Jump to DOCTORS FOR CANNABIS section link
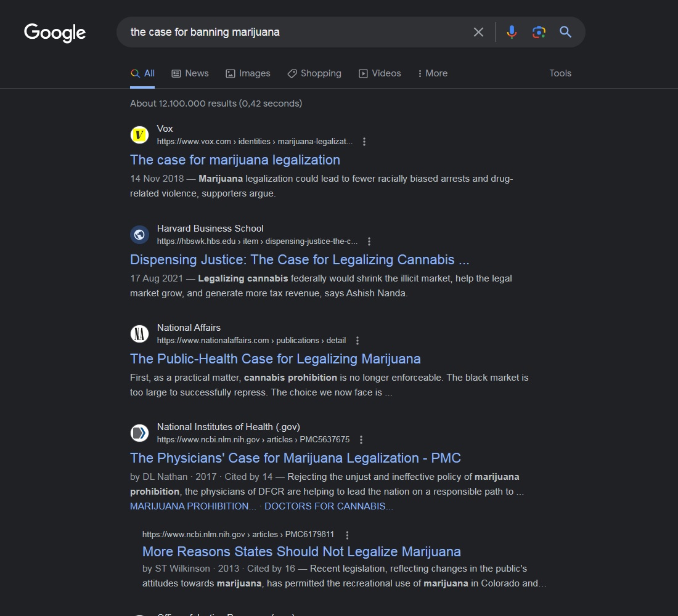 329,506
